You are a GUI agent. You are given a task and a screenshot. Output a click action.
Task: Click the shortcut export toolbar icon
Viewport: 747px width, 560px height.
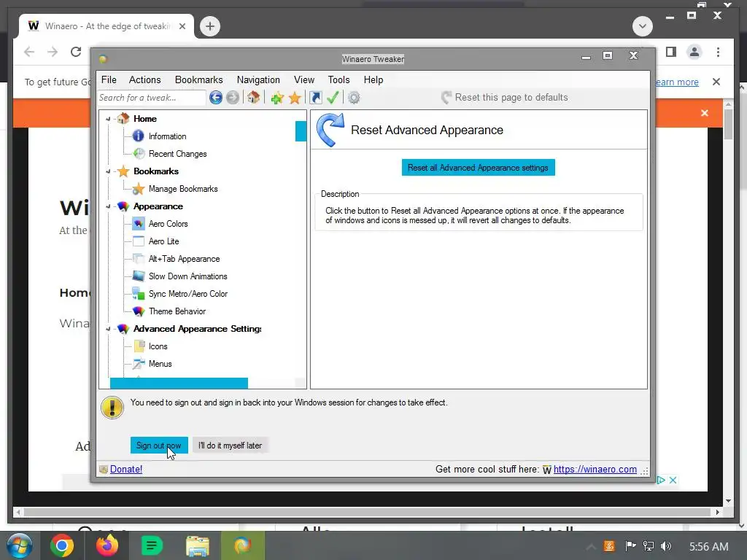point(315,98)
